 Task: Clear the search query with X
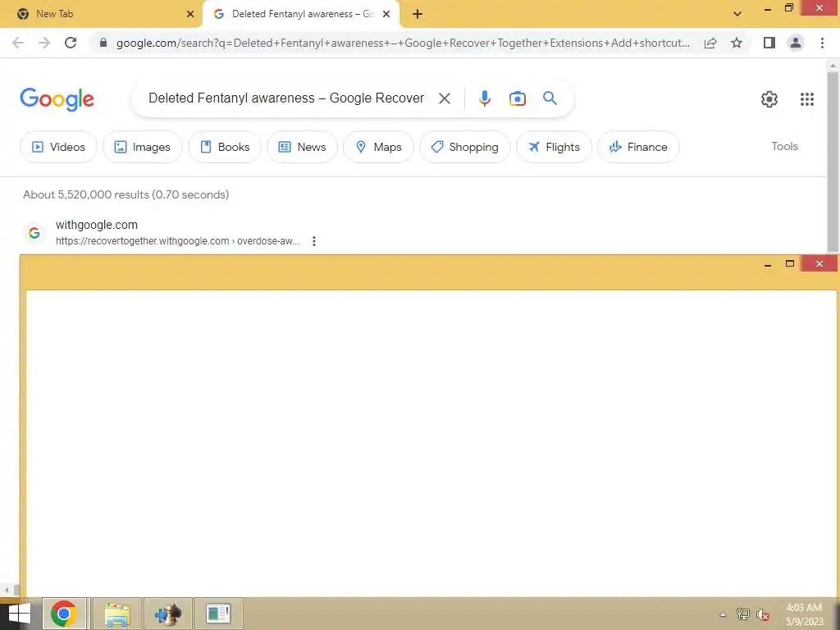click(444, 98)
